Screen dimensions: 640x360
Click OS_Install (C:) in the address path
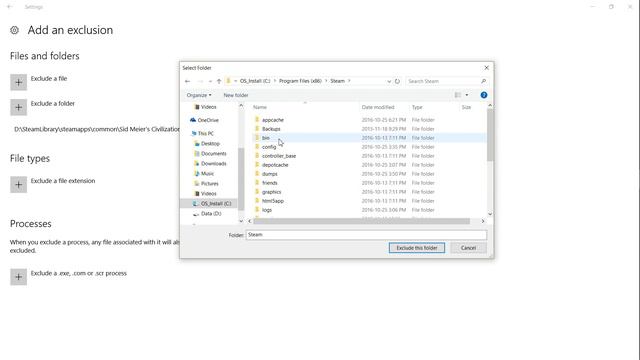(x=255, y=81)
